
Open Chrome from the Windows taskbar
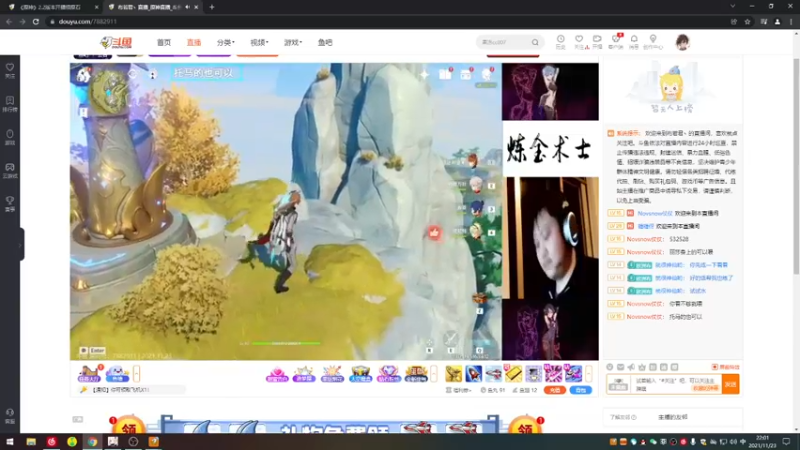point(92,442)
